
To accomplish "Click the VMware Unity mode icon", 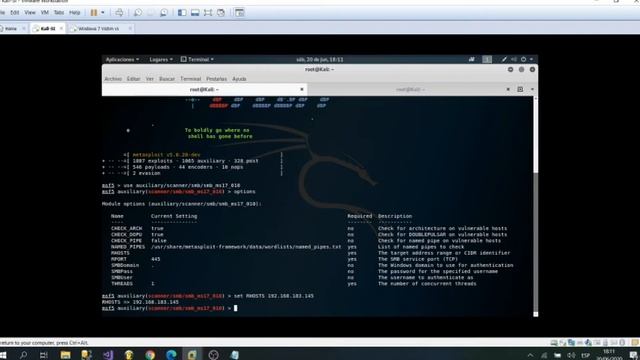I will click(221, 13).
